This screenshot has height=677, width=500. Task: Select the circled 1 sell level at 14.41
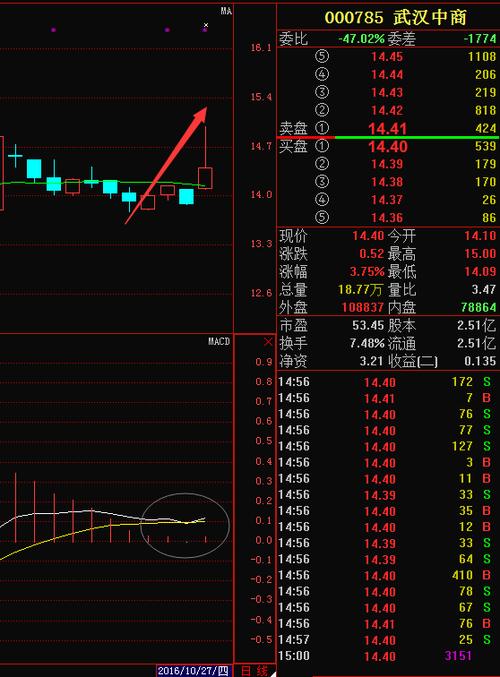click(322, 128)
